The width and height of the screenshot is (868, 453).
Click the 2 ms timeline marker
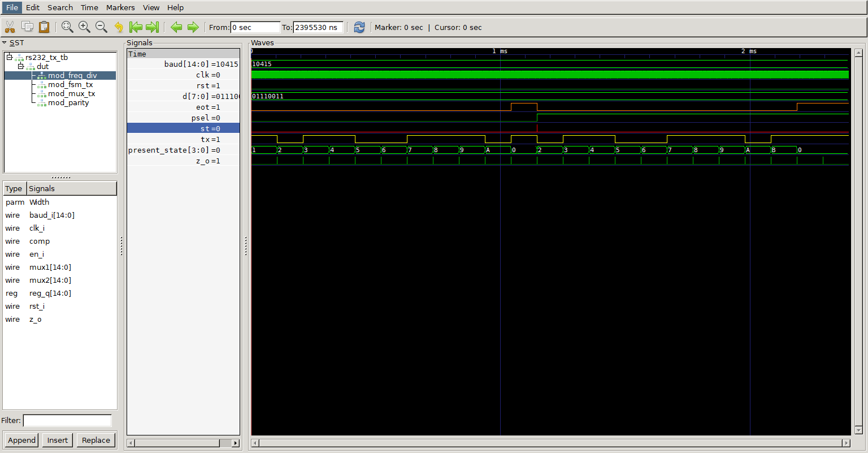click(749, 51)
